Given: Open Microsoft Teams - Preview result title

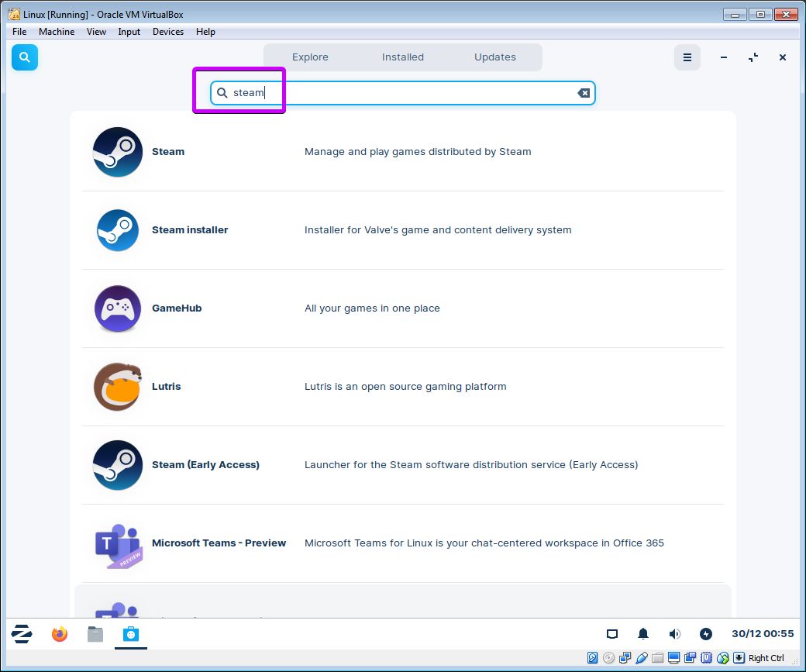Looking at the screenshot, I should tap(219, 543).
